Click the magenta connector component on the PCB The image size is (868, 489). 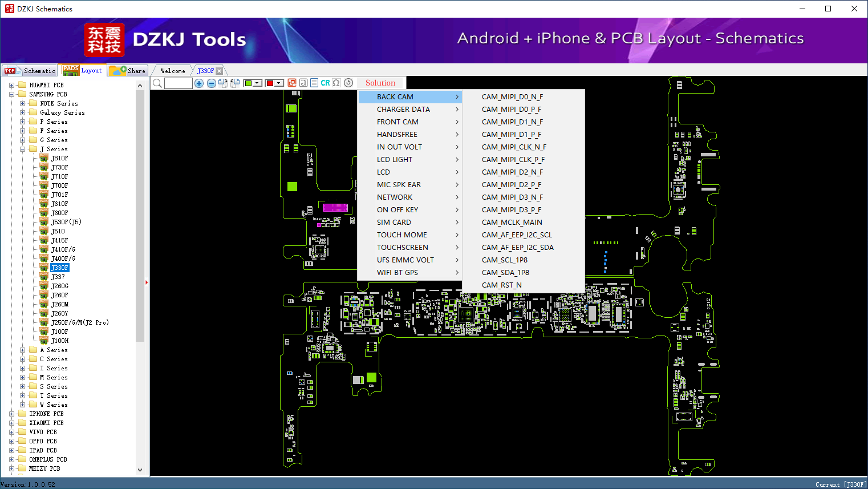coord(335,208)
